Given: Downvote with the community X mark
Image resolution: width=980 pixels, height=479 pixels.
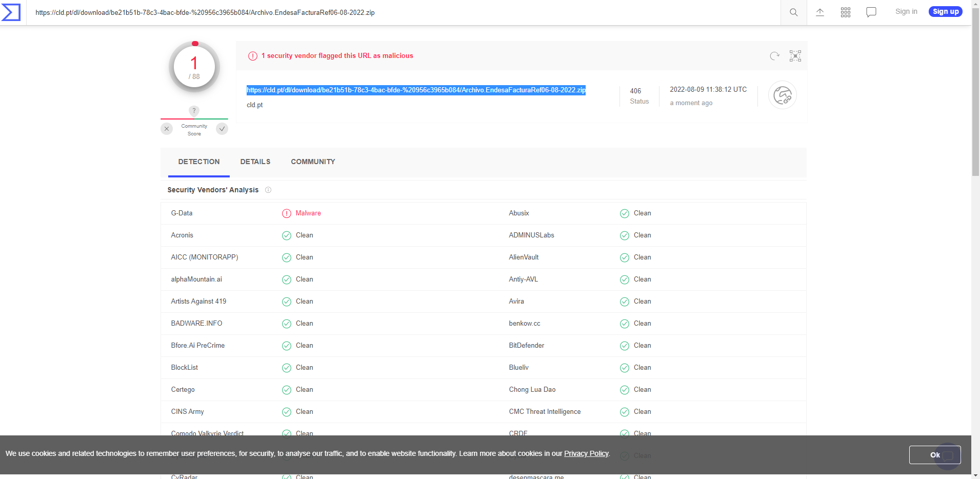Looking at the screenshot, I should (166, 128).
